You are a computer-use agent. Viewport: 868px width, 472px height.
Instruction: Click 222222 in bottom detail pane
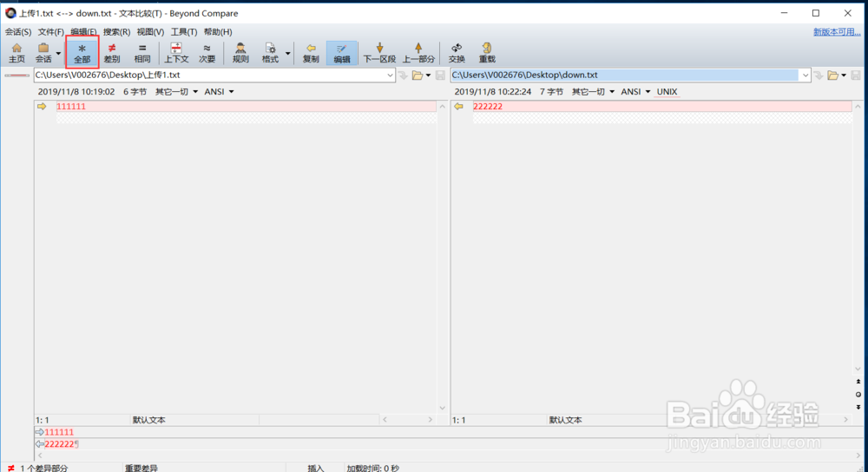coord(59,443)
